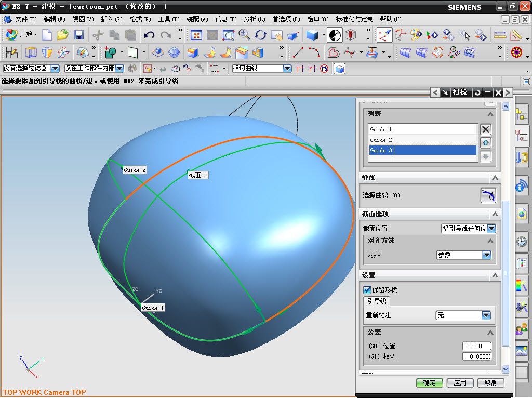Click the Shaded rendering cube icon
Screen dimensions: 532x398
[312, 35]
